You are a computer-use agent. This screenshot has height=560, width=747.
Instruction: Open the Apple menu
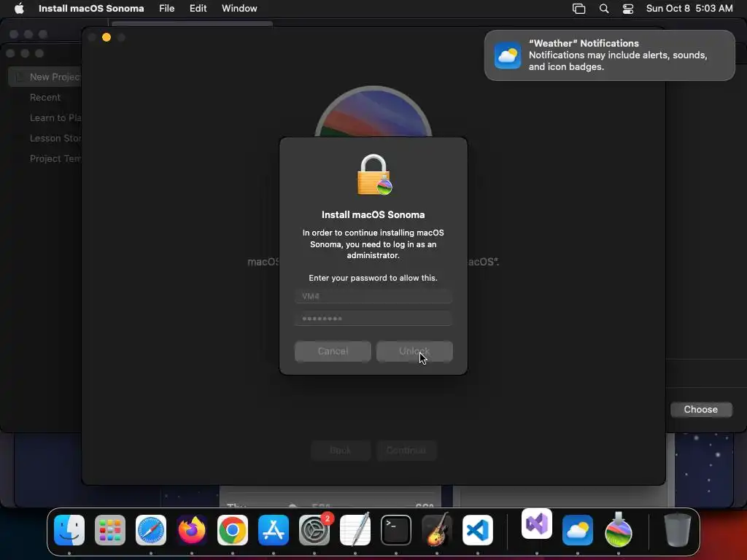tap(19, 8)
